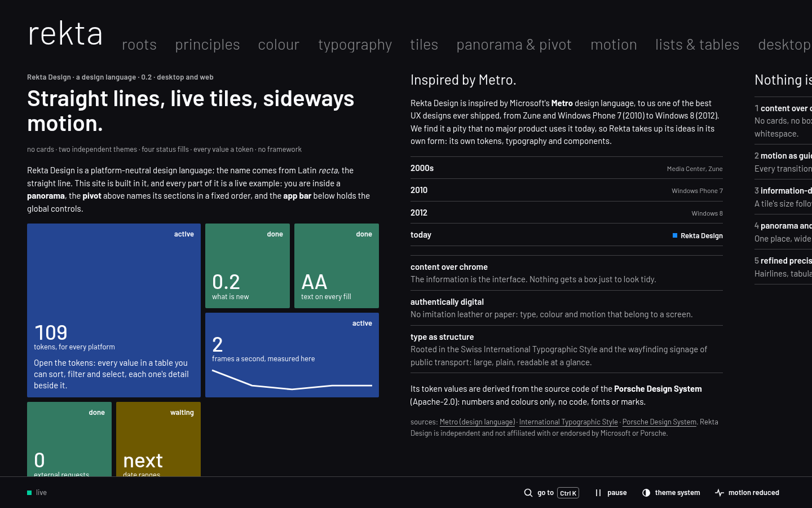Click the green live status square
812x508 pixels.
(x=29, y=493)
